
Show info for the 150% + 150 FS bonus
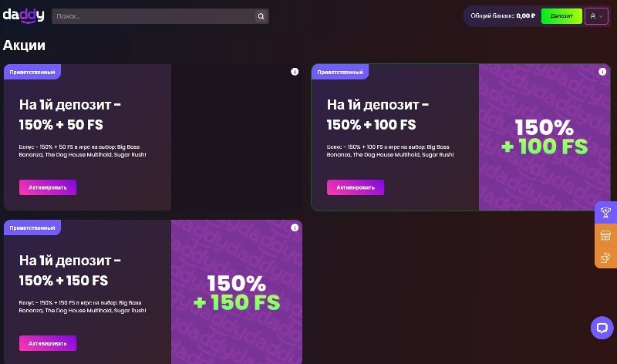(295, 228)
